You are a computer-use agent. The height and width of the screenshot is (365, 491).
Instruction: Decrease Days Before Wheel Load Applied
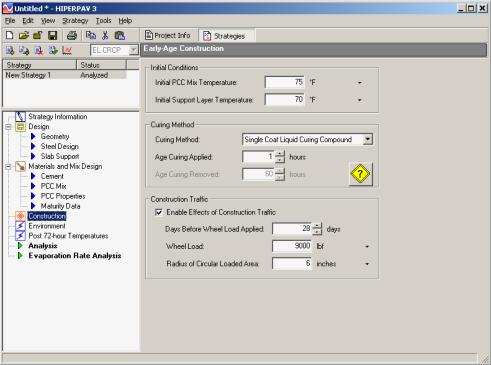tap(317, 232)
